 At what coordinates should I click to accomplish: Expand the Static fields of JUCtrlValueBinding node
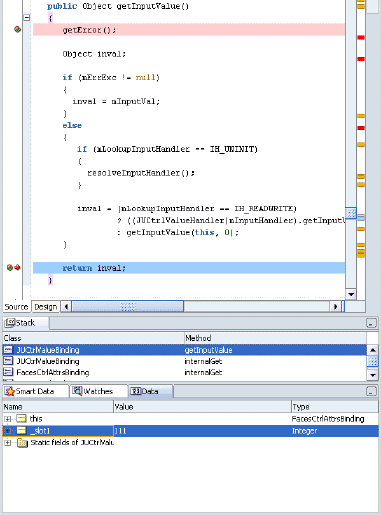coord(8,443)
